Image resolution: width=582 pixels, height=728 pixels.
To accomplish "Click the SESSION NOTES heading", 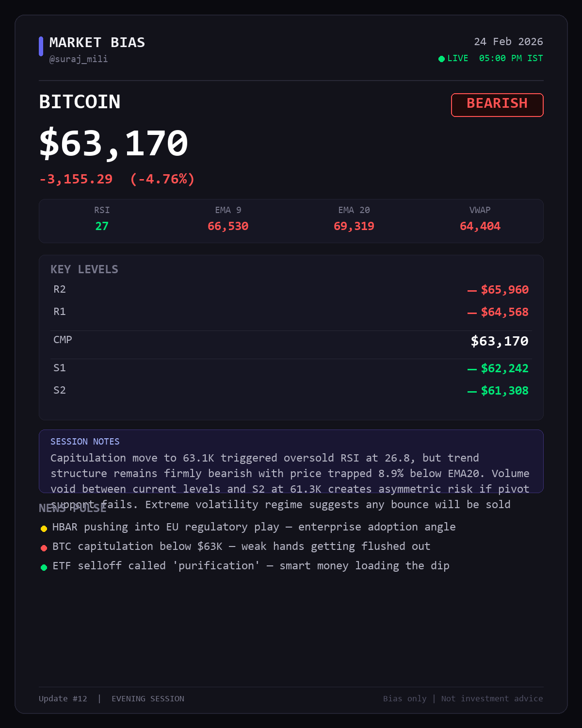I will (x=85, y=442).
